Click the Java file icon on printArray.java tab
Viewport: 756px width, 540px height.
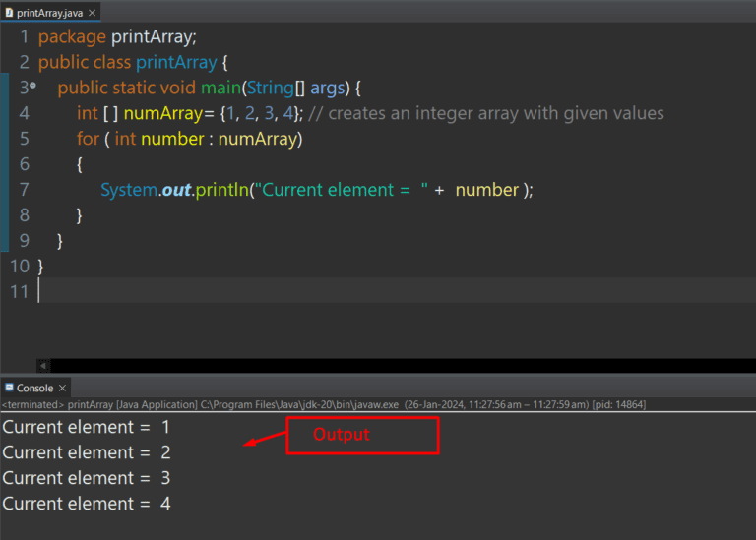tap(9, 12)
